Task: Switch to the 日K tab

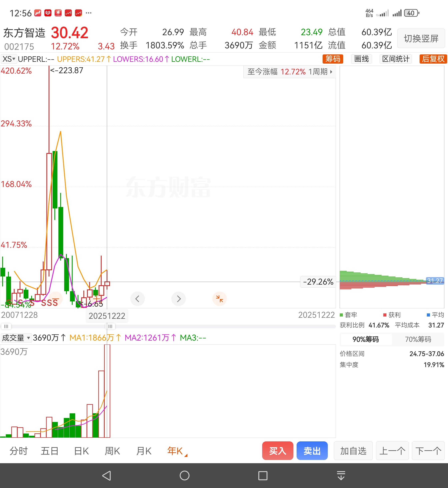Action: click(x=81, y=451)
